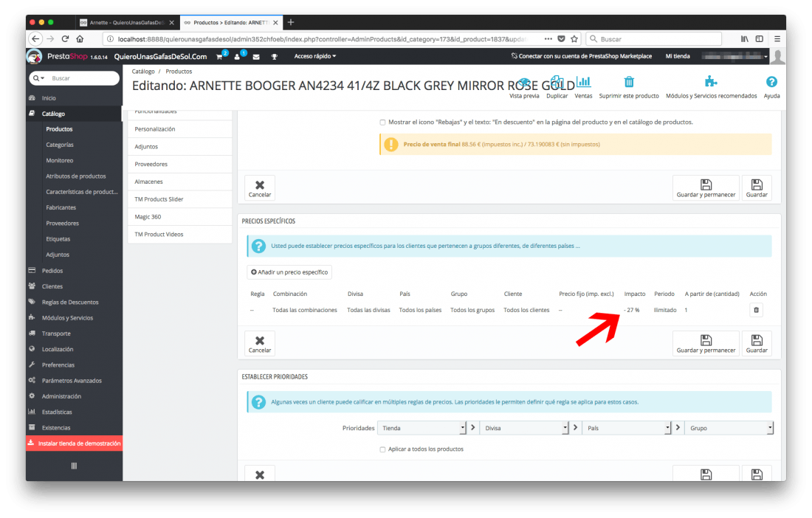Open the Ventas chart icon
Screen dimensions: 812x518
pyautogui.click(x=584, y=82)
